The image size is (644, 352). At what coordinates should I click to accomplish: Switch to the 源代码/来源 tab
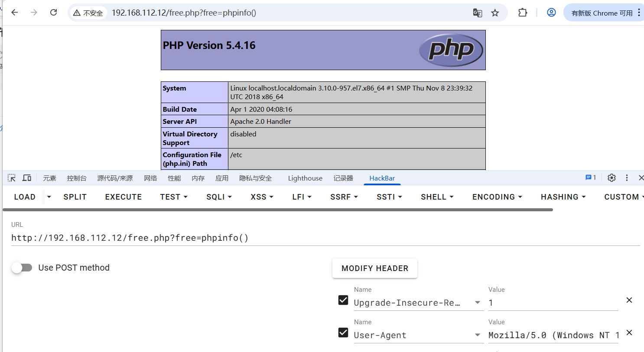click(115, 178)
